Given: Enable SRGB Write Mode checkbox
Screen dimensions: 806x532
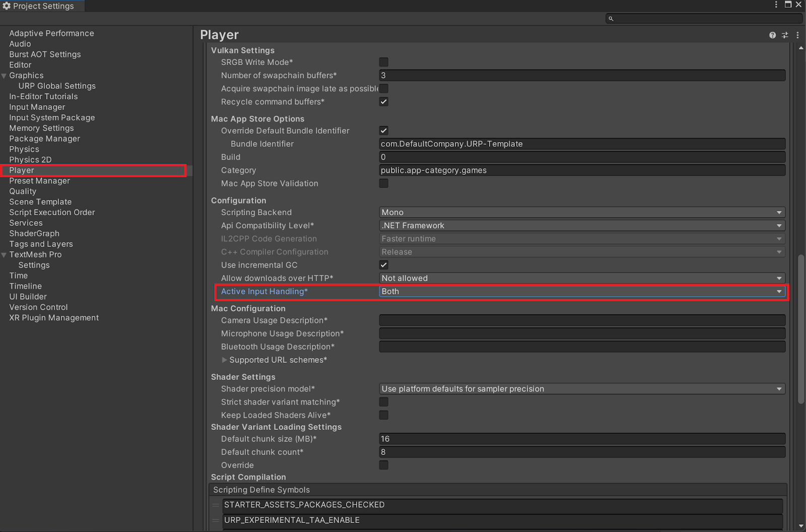Looking at the screenshot, I should (383, 61).
